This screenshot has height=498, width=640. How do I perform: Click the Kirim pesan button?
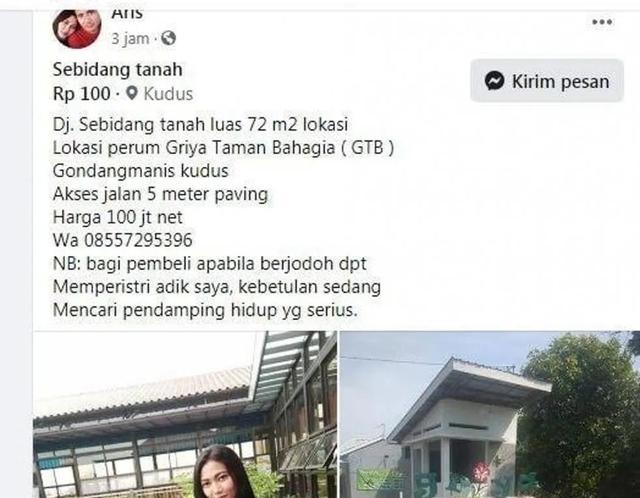(x=547, y=81)
